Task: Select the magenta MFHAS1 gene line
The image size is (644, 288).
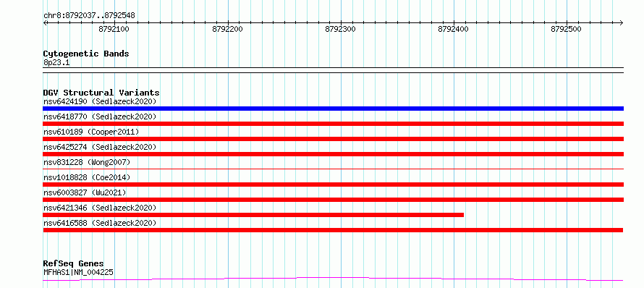Action: point(333,279)
